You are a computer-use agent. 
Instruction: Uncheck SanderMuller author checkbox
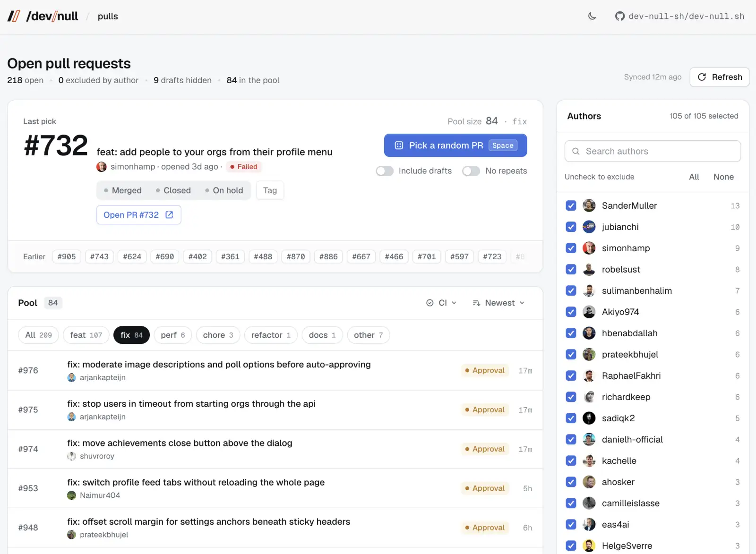click(x=571, y=205)
